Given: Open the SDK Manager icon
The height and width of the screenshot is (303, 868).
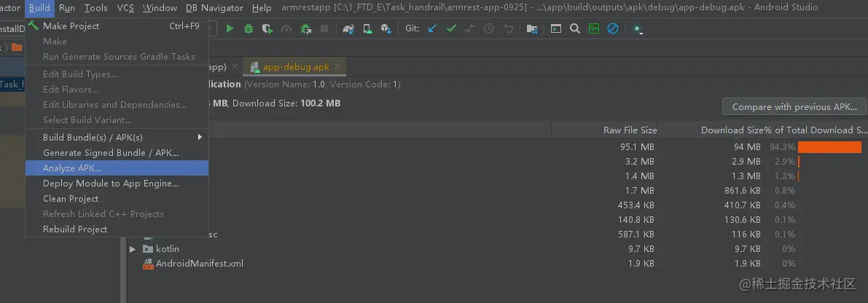Looking at the screenshot, I should 386,28.
